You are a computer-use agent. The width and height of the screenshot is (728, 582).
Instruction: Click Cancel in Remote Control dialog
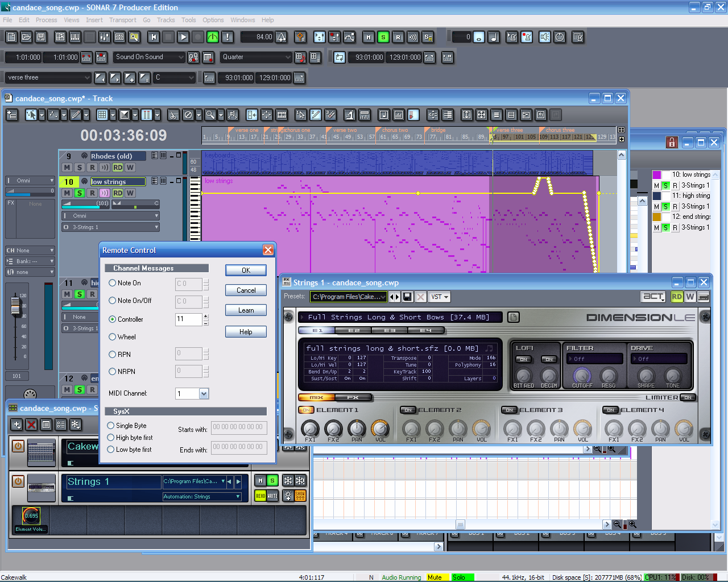(x=246, y=290)
